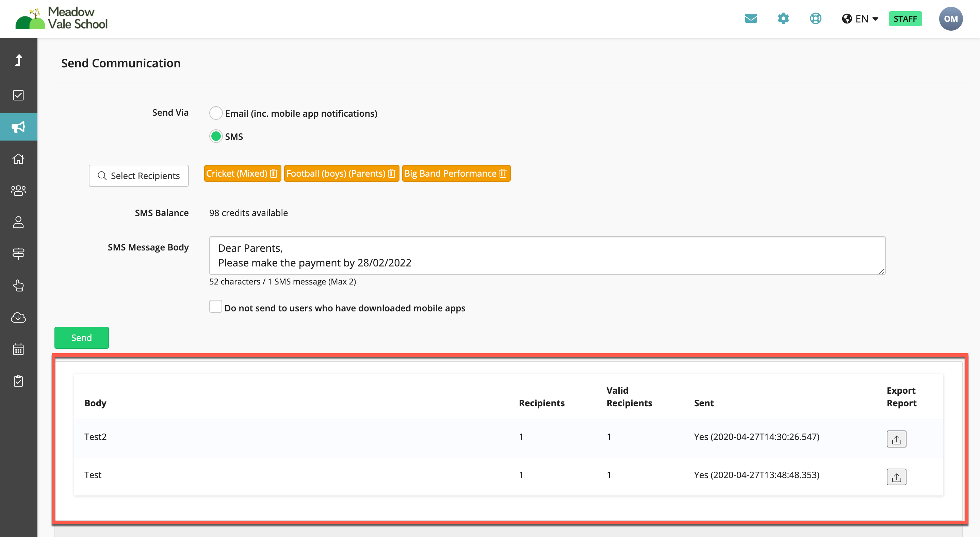Image resolution: width=980 pixels, height=537 pixels.
Task: Click the lifebuoy help icon
Action: (x=815, y=18)
